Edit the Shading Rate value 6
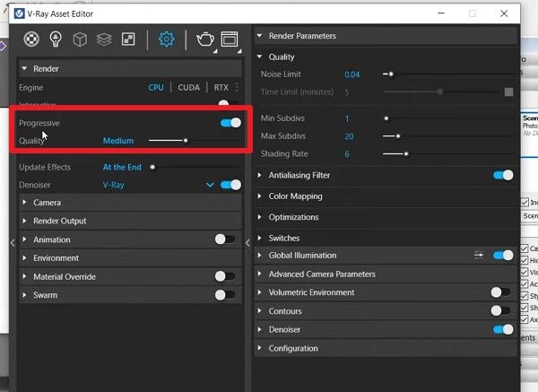Screen dimensions: 538x392 pyautogui.click(x=347, y=154)
